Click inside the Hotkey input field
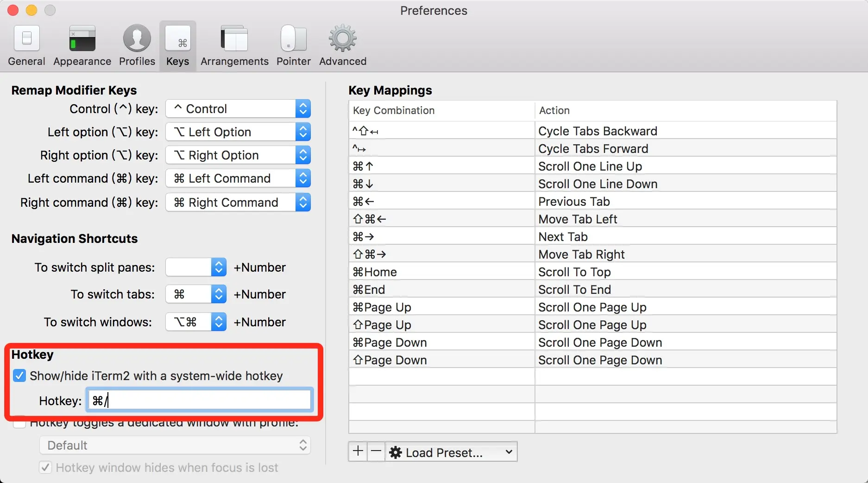 click(x=199, y=400)
